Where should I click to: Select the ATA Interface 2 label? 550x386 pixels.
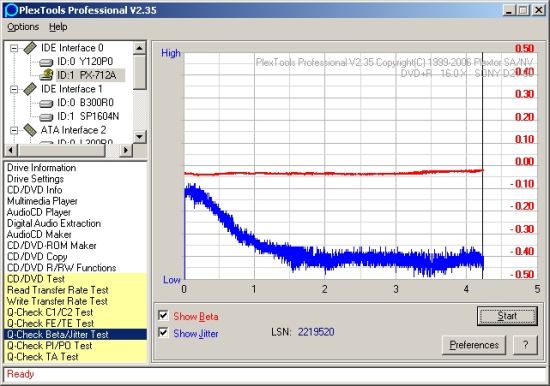73,130
